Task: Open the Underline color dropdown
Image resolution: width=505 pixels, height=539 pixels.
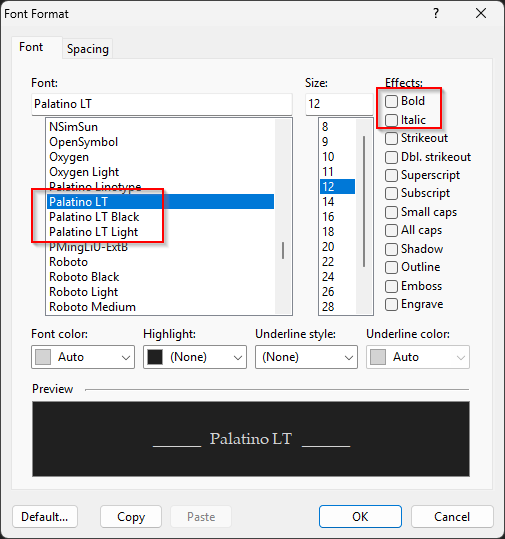Action: click(x=418, y=357)
